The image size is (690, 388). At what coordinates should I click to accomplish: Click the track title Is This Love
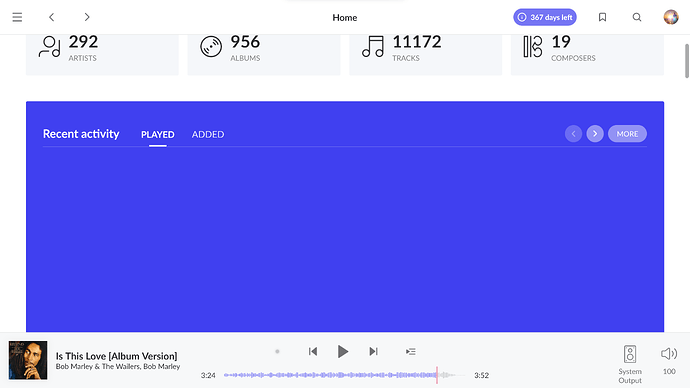(117, 356)
